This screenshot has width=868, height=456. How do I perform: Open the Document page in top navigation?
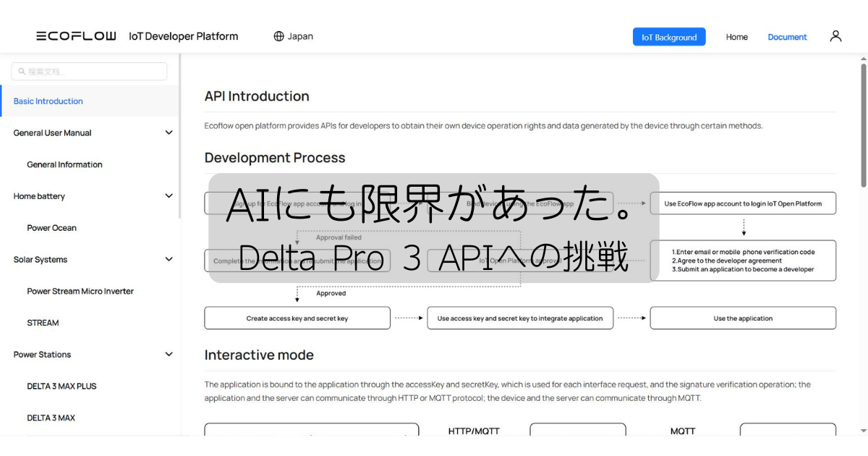click(787, 37)
